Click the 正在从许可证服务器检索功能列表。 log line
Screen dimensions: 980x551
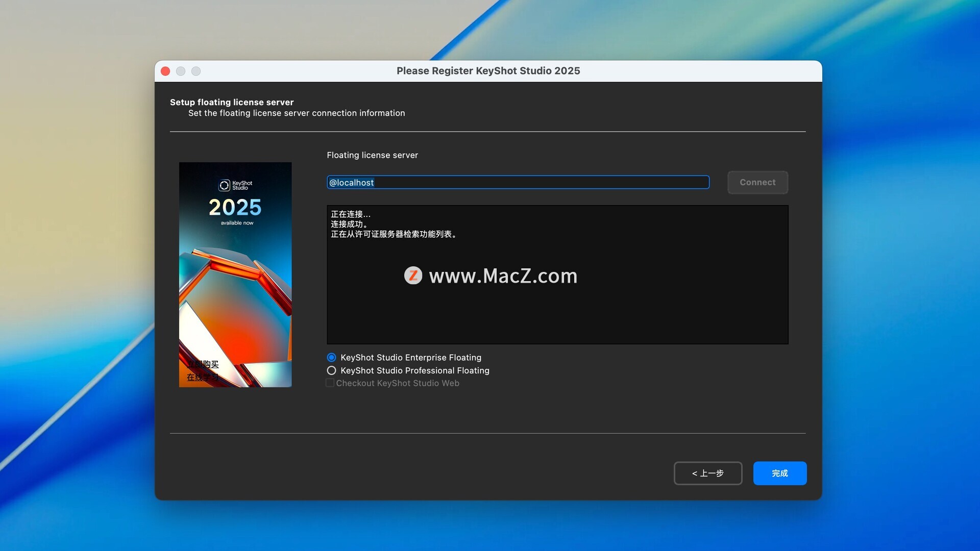(395, 234)
